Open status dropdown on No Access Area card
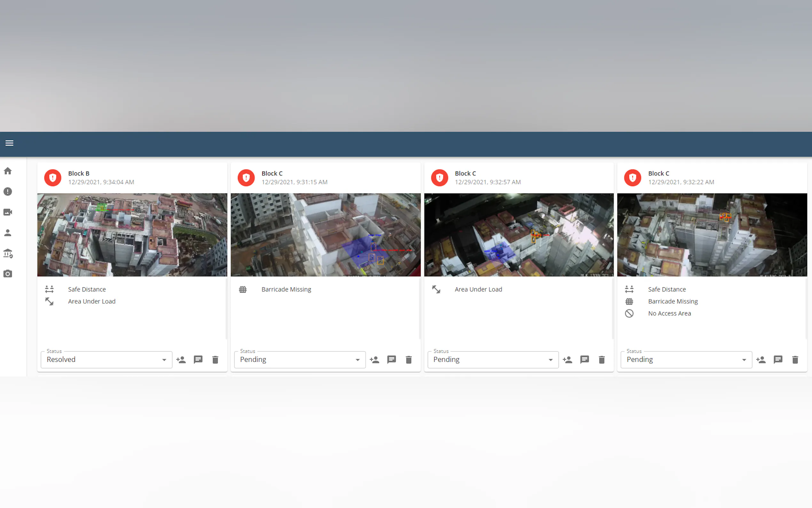812x508 pixels. click(x=686, y=360)
